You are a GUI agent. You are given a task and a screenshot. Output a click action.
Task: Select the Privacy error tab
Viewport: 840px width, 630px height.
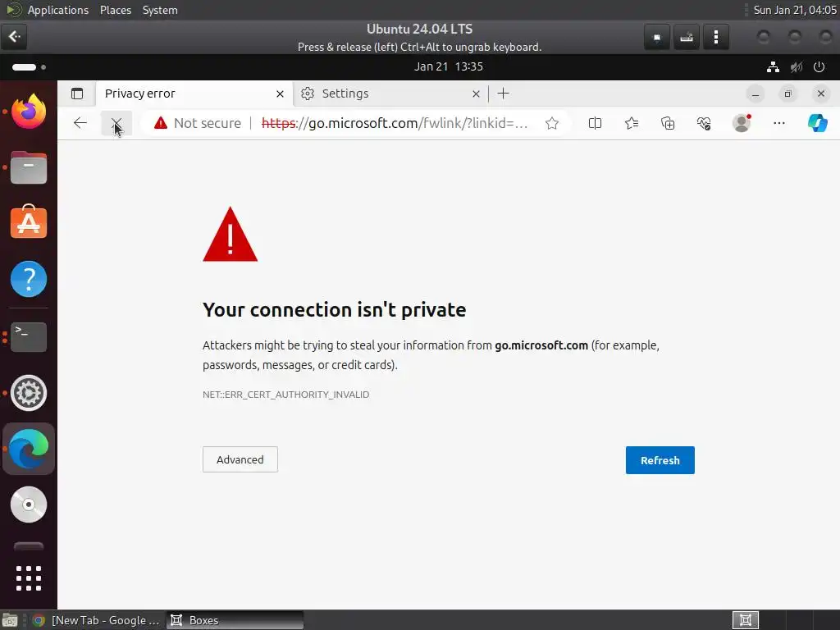194,94
